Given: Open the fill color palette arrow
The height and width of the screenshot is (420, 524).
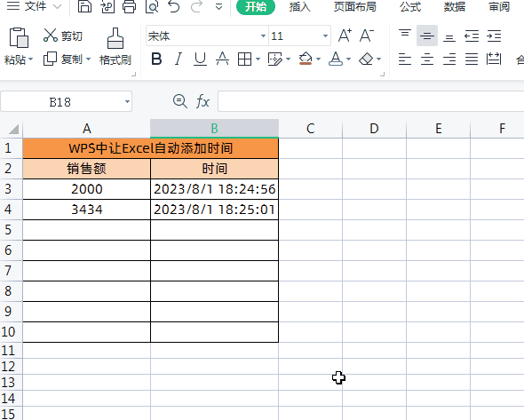Looking at the screenshot, I should coord(318,59).
